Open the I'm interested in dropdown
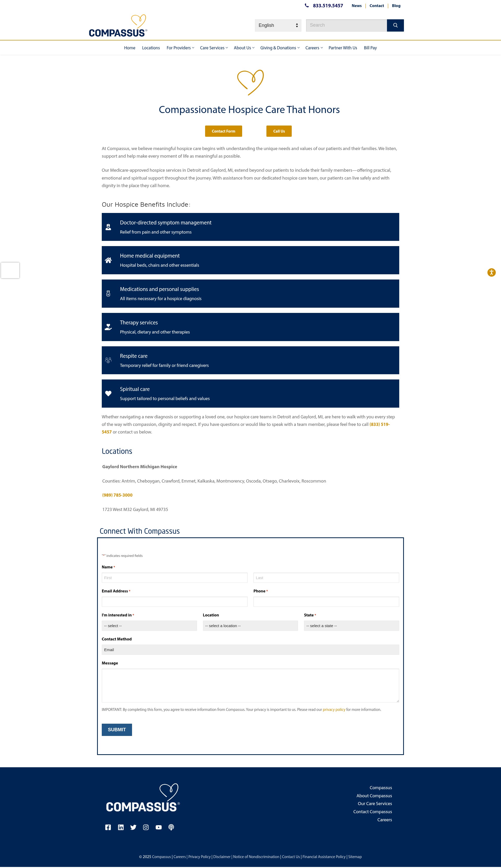 (x=149, y=626)
